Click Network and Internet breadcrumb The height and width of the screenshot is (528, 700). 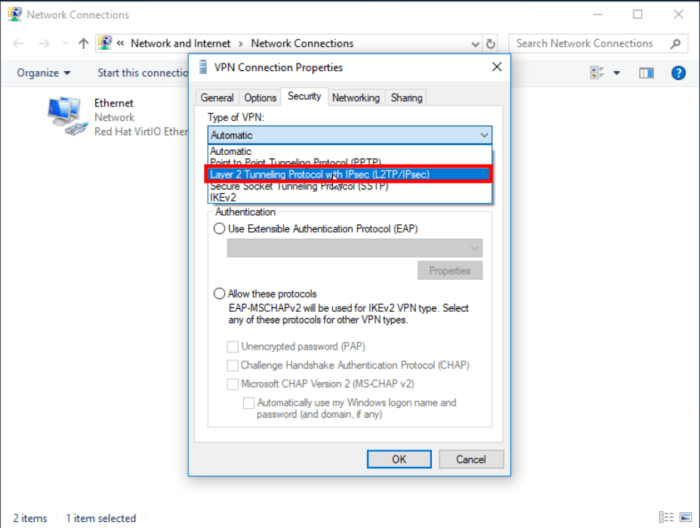click(180, 43)
